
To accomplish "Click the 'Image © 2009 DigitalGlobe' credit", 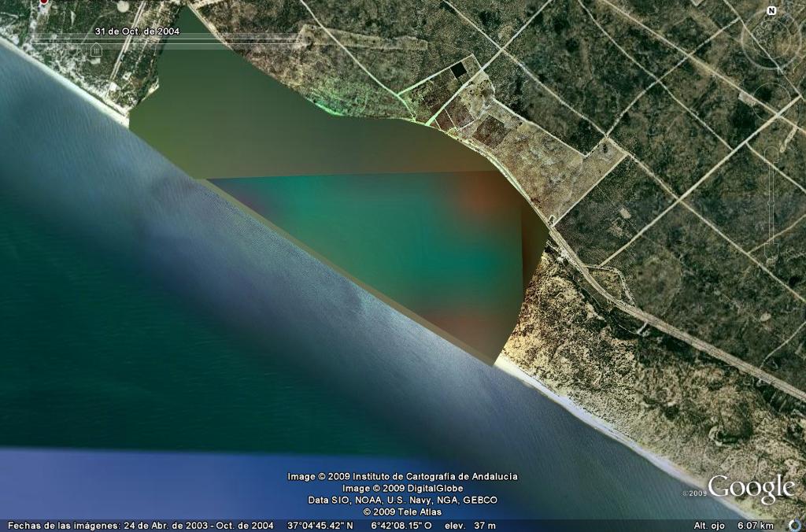I will click(402, 488).
